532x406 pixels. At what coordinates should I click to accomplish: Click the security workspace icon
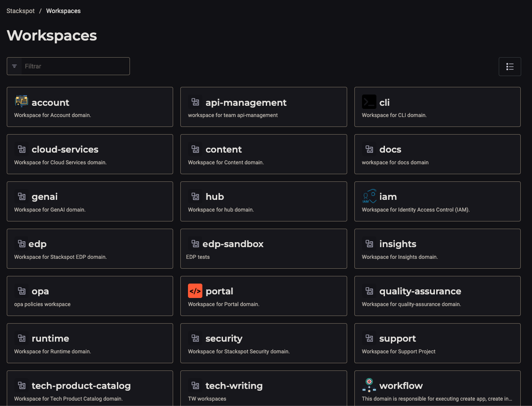[x=195, y=338]
